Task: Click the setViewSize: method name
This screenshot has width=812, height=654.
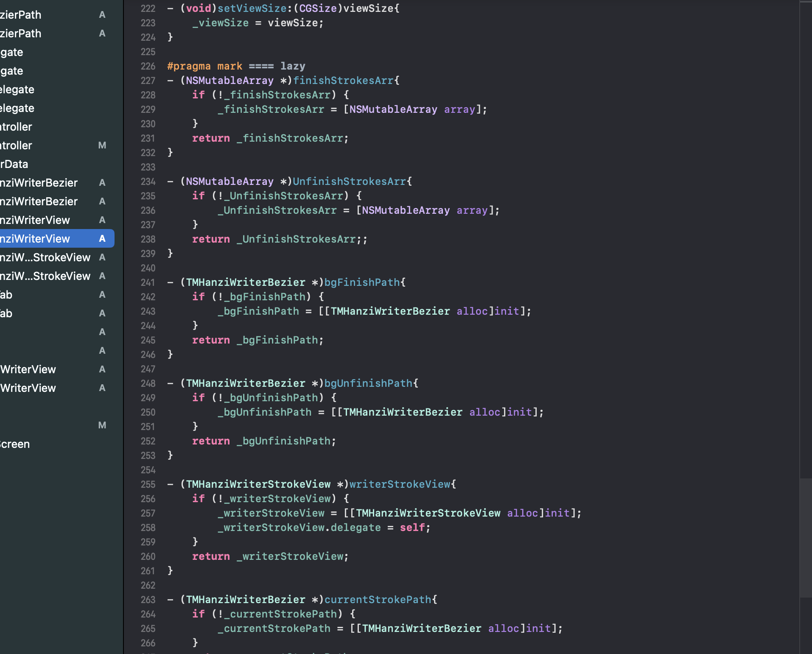Action: click(x=255, y=8)
